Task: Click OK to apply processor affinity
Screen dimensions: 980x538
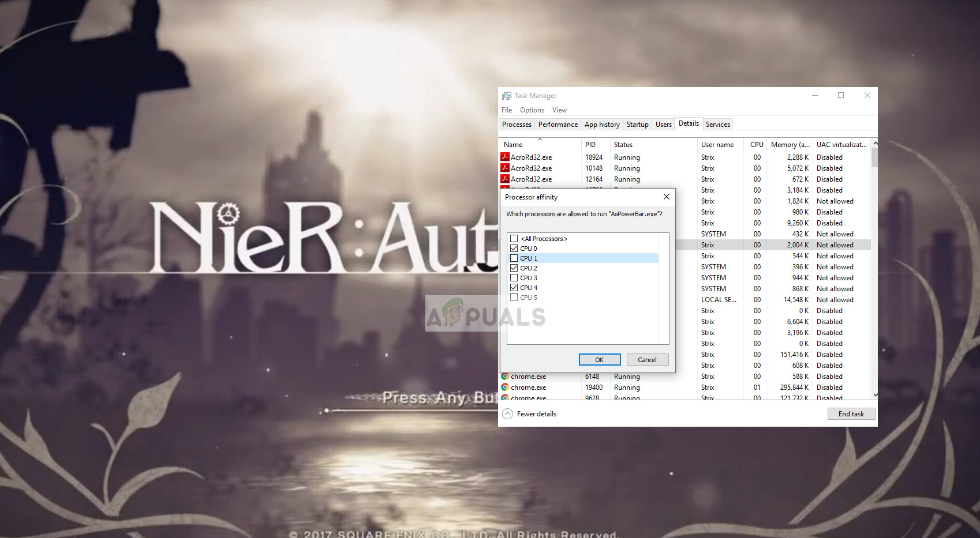Action: (x=599, y=359)
